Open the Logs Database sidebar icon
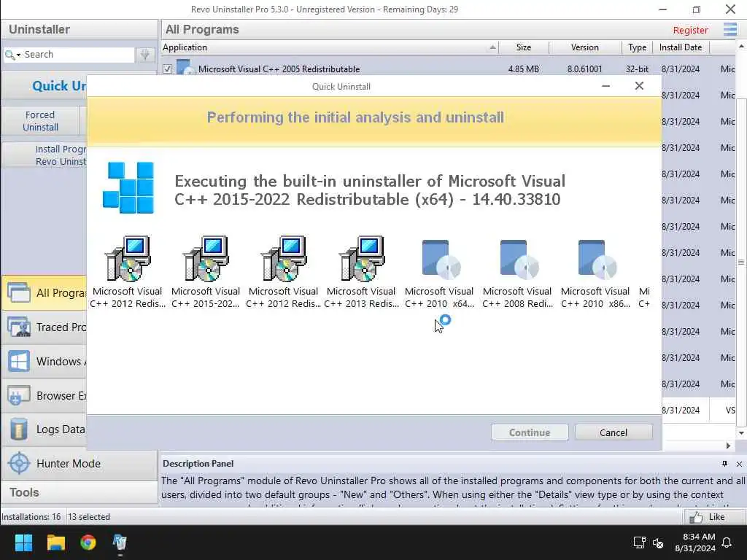 click(x=19, y=429)
